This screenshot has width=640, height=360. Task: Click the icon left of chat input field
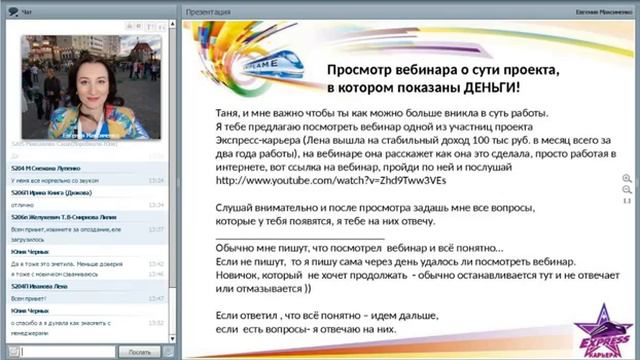tap(14, 351)
